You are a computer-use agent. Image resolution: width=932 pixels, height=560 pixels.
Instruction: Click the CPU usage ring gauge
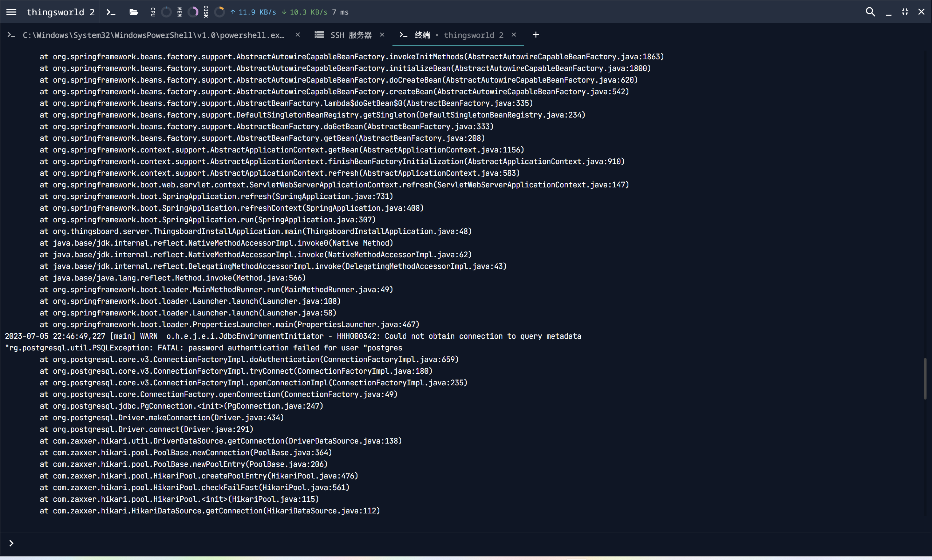point(166,12)
